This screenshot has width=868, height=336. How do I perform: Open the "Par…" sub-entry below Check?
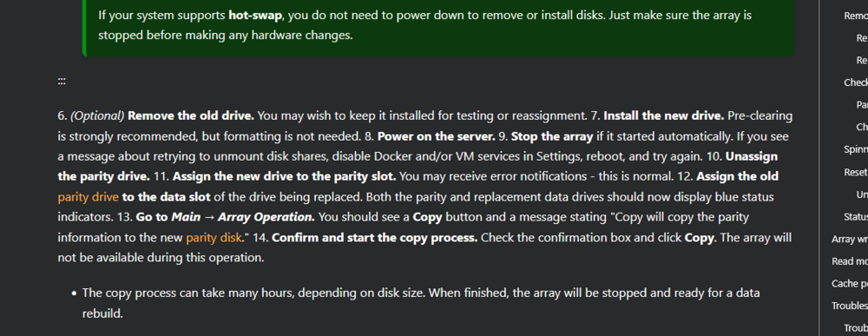tap(862, 104)
